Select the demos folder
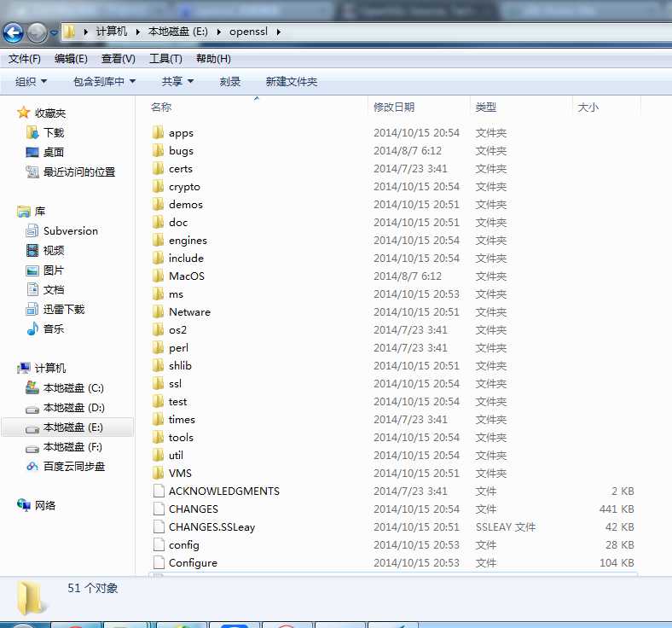Image resolution: width=672 pixels, height=628 pixels. click(178, 205)
